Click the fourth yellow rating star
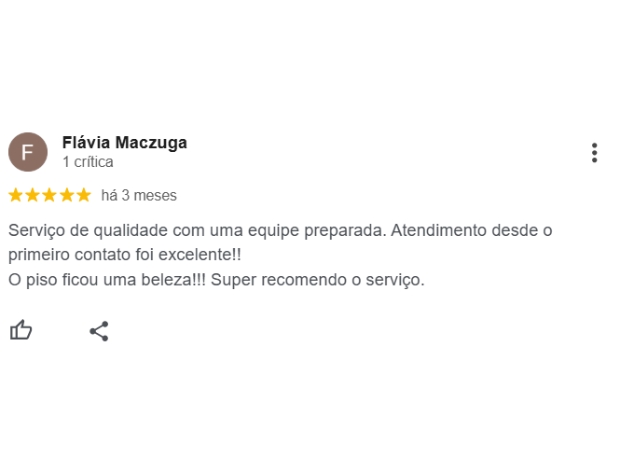 click(67, 195)
